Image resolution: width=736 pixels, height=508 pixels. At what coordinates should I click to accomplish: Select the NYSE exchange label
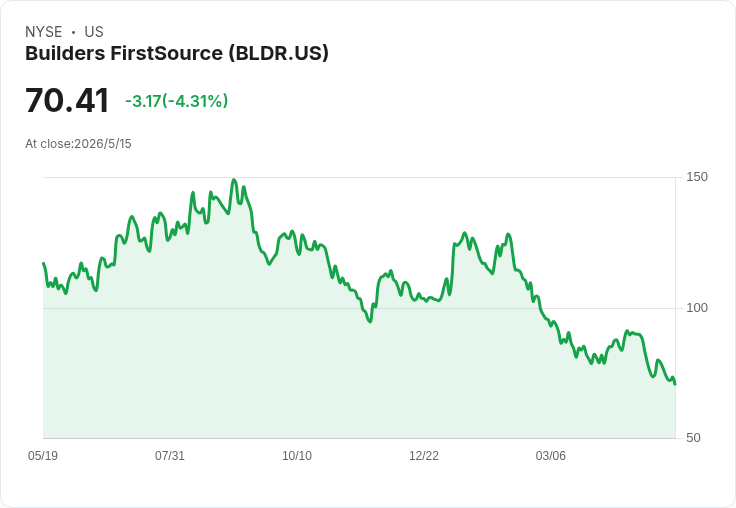click(44, 31)
